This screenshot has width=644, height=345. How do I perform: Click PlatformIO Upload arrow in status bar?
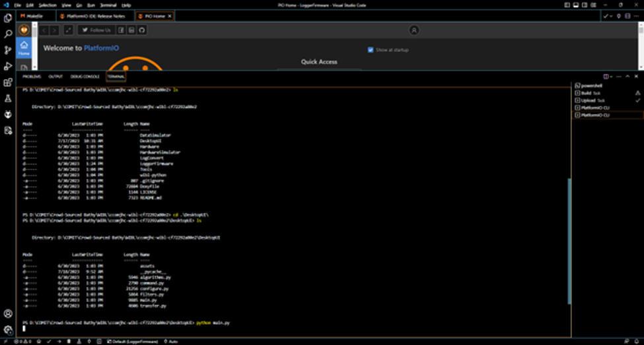(59, 341)
